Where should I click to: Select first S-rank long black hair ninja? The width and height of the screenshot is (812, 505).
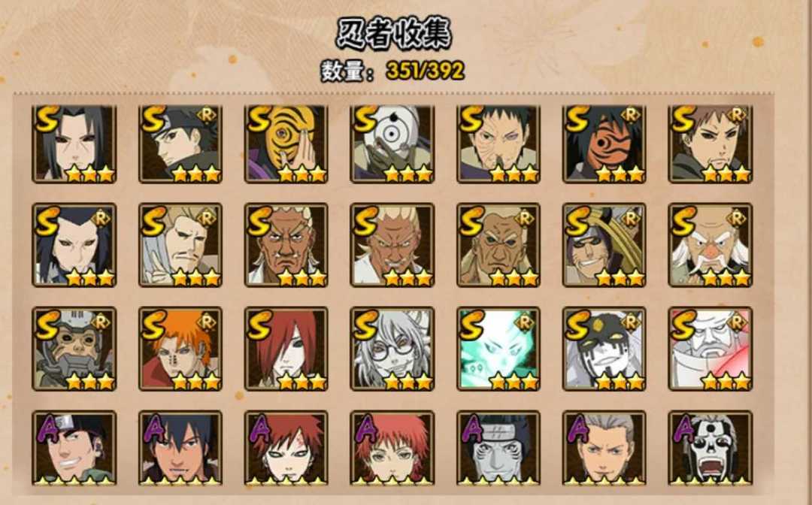pos(74,144)
